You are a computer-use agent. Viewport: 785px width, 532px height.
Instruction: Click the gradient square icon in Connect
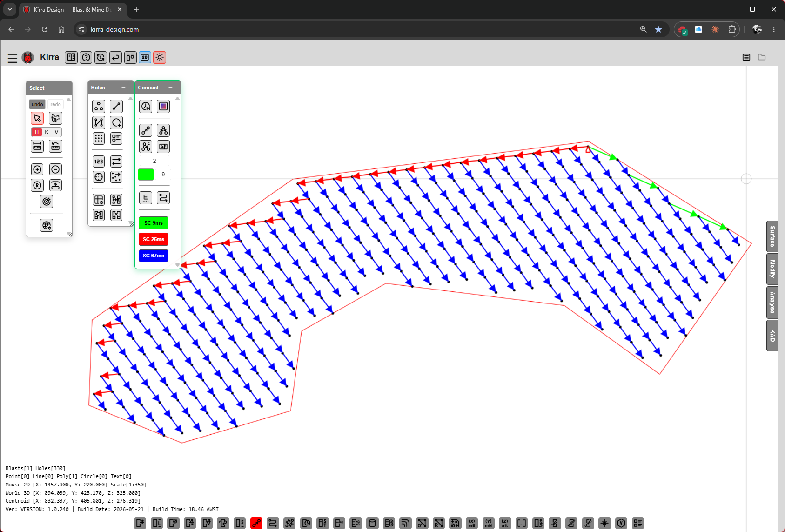[x=163, y=107]
